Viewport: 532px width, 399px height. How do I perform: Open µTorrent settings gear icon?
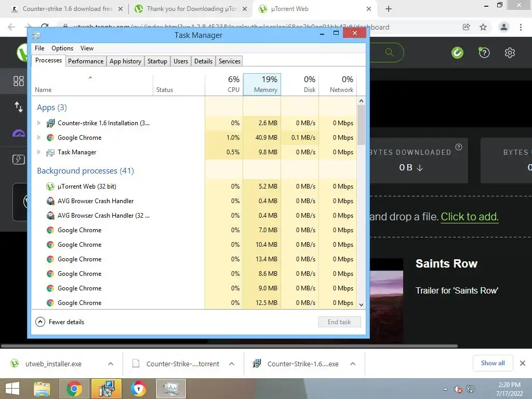[x=510, y=52]
